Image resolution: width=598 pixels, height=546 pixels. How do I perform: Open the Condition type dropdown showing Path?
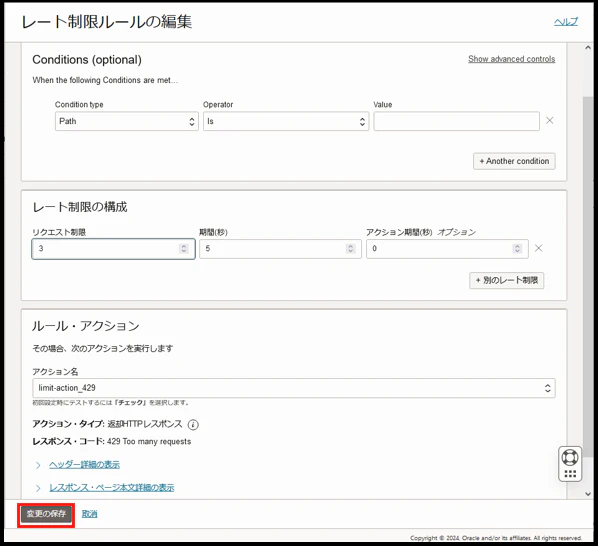pyautogui.click(x=127, y=121)
